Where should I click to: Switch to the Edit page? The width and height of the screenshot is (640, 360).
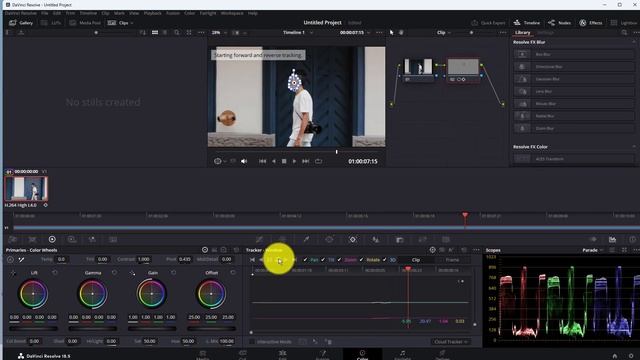coord(282,354)
